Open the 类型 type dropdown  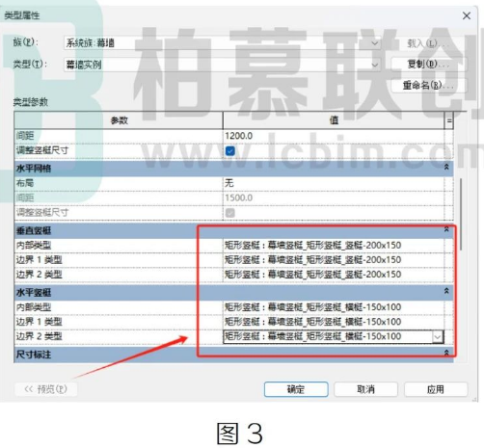[375, 65]
